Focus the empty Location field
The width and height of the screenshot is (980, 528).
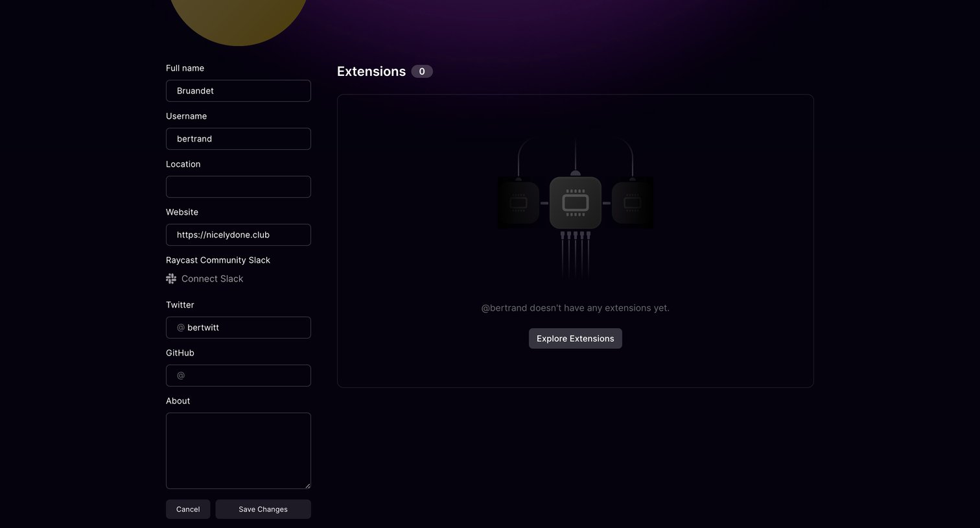[x=239, y=187]
